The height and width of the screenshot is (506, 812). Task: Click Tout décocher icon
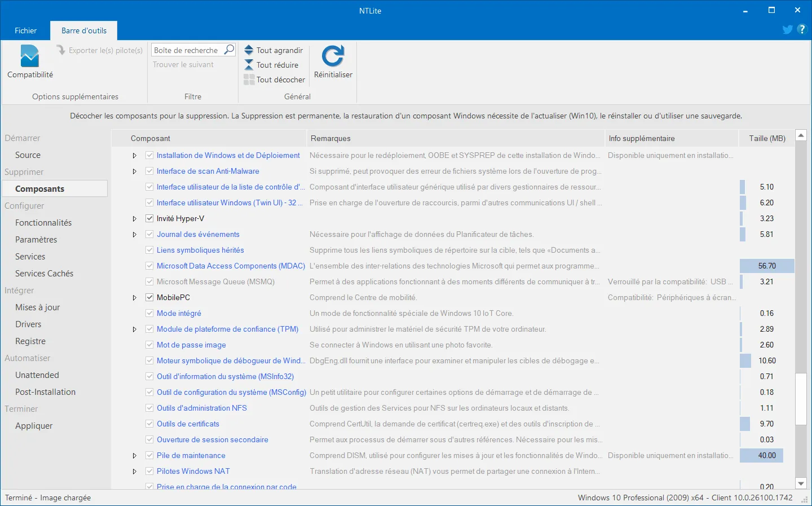249,80
